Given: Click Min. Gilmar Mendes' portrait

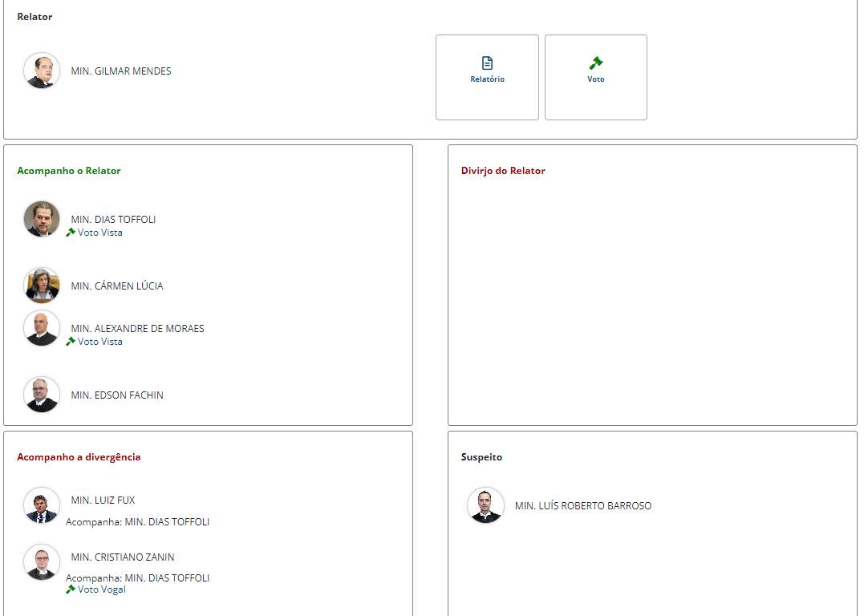Looking at the screenshot, I should [x=42, y=71].
